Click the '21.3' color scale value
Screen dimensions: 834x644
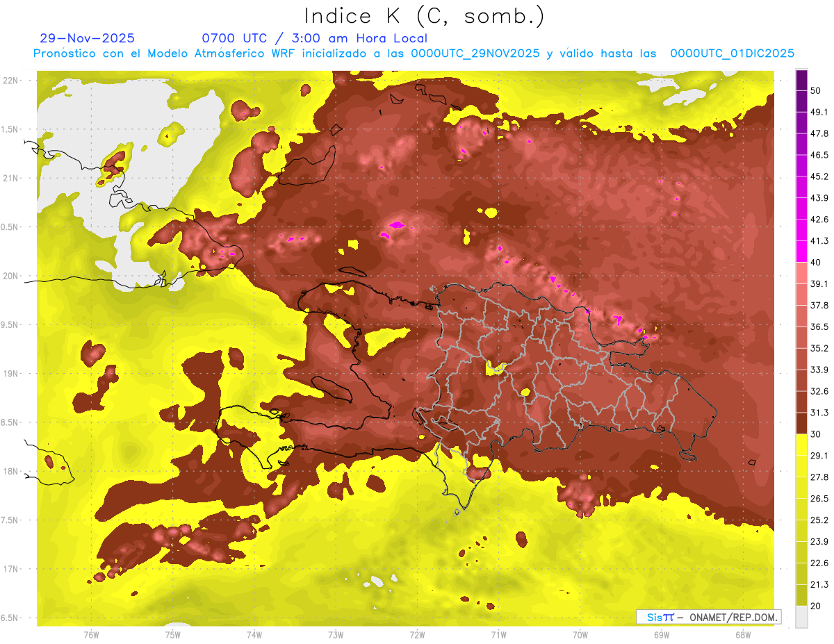819,584
